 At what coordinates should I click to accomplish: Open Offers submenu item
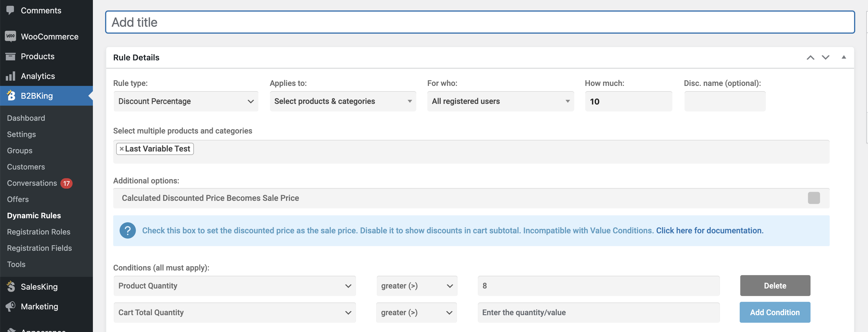18,199
